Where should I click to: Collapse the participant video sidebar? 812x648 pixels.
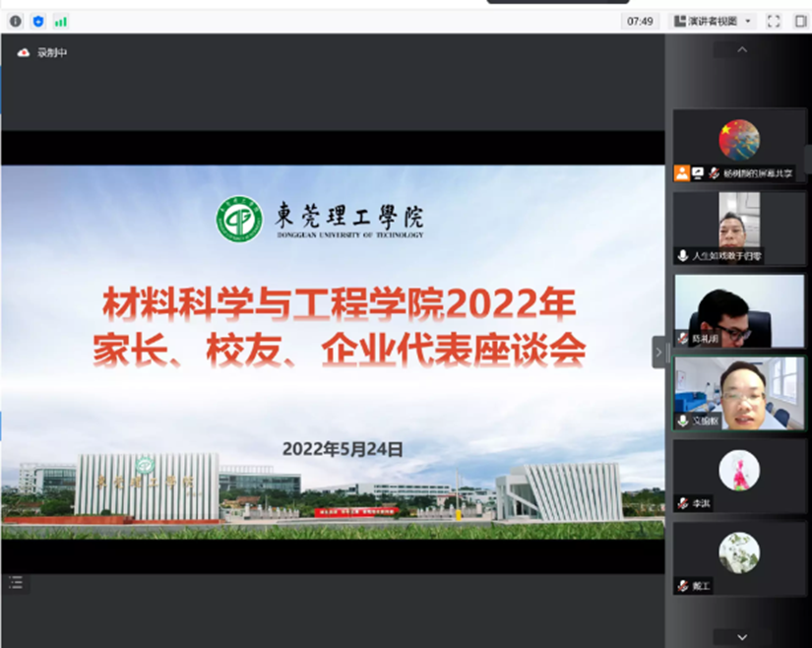coord(659,352)
